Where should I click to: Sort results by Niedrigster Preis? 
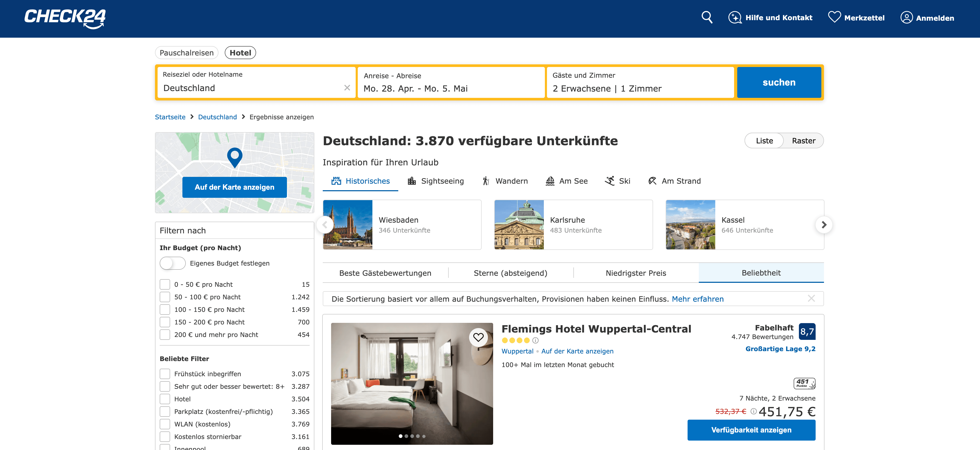[x=636, y=273]
